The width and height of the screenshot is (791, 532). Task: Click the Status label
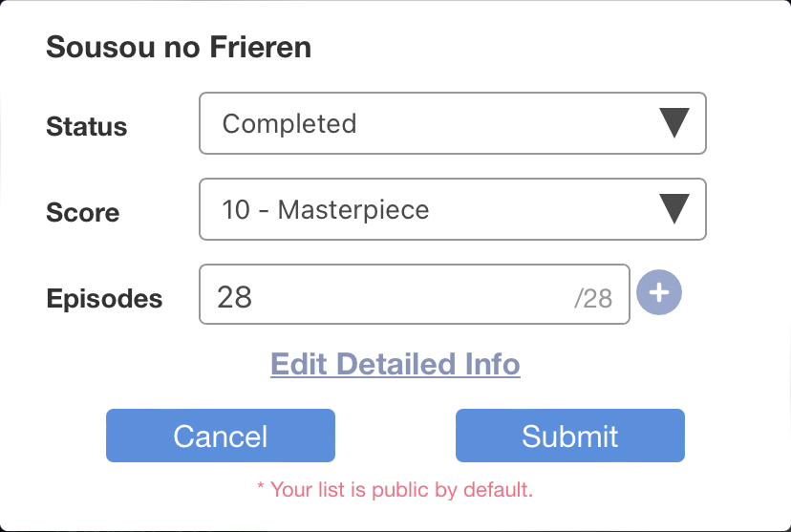[x=87, y=126]
